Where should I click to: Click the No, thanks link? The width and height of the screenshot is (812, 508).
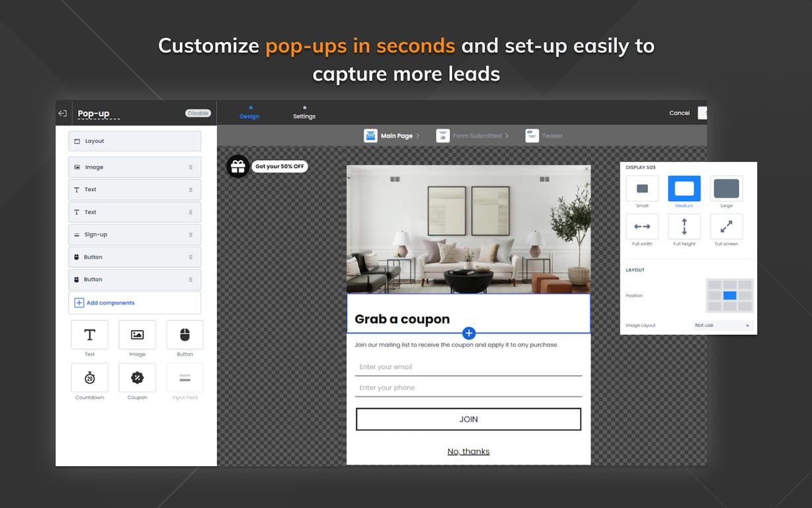[468, 452]
